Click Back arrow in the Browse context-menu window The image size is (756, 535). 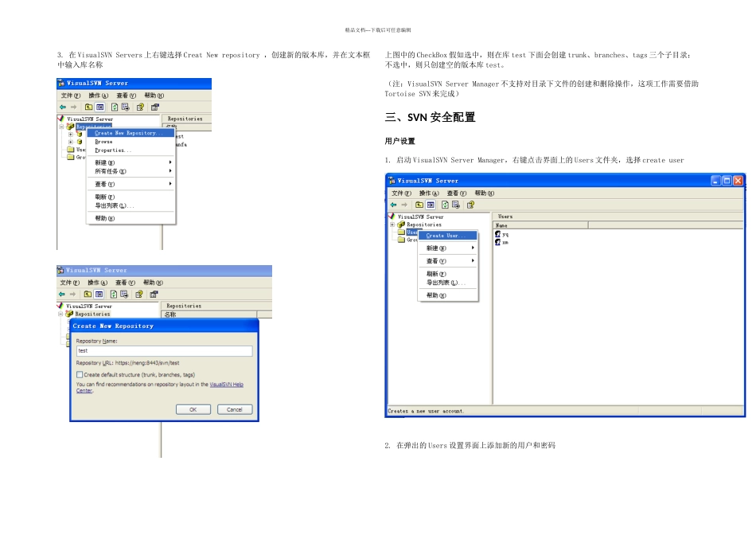tap(63, 107)
